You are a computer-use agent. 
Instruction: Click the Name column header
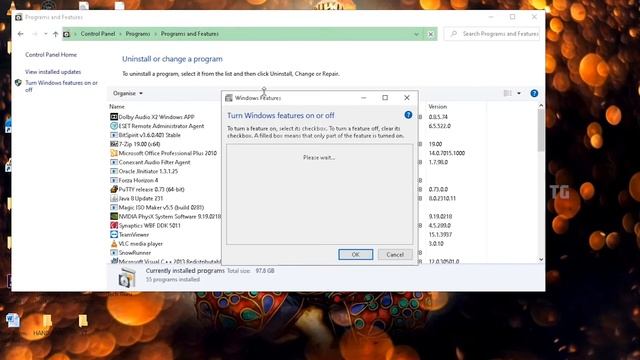[117, 107]
